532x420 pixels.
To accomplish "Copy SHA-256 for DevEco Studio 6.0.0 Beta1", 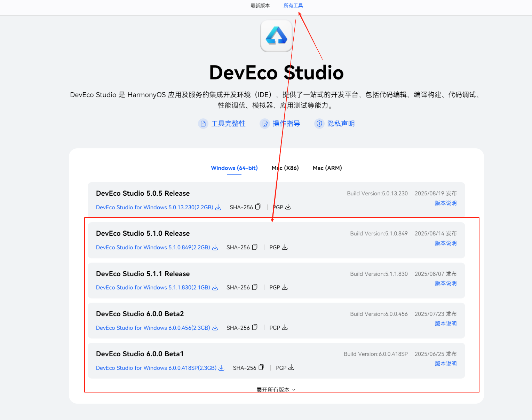I will coord(261,367).
